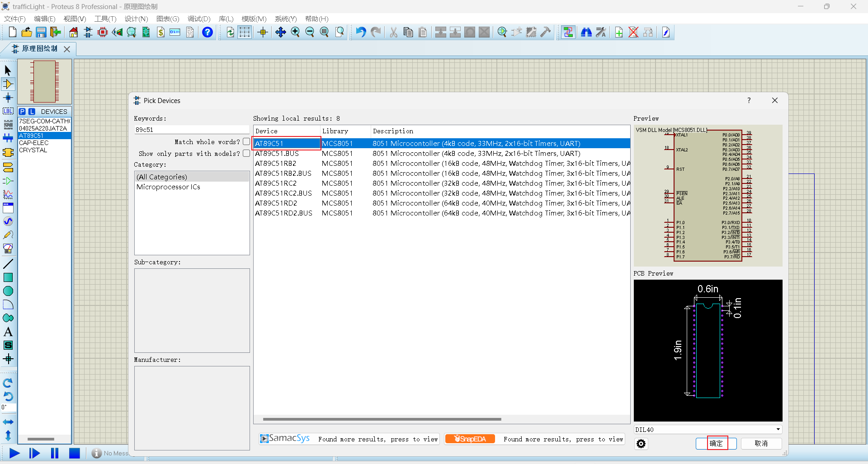
Task: Select 7SEG-COM-CATH in the DEVICES list
Action: [44, 121]
